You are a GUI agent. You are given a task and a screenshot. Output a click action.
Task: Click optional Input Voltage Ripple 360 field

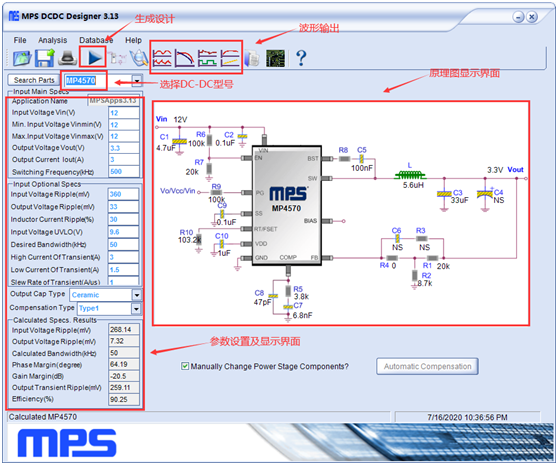pos(123,194)
